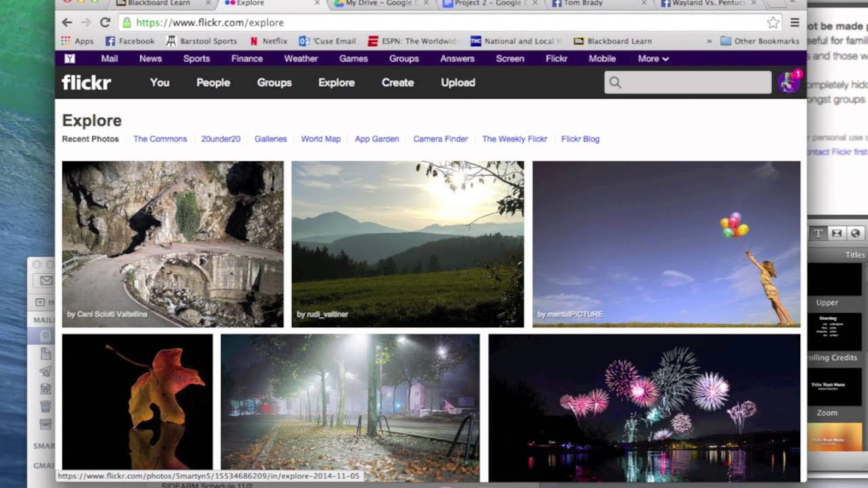Click the Yahoo logo icon

(x=69, y=59)
